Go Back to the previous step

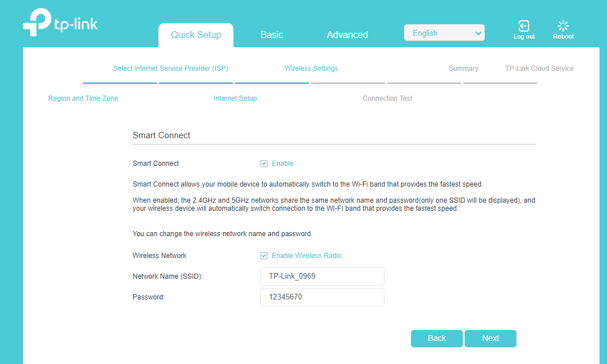tap(437, 339)
